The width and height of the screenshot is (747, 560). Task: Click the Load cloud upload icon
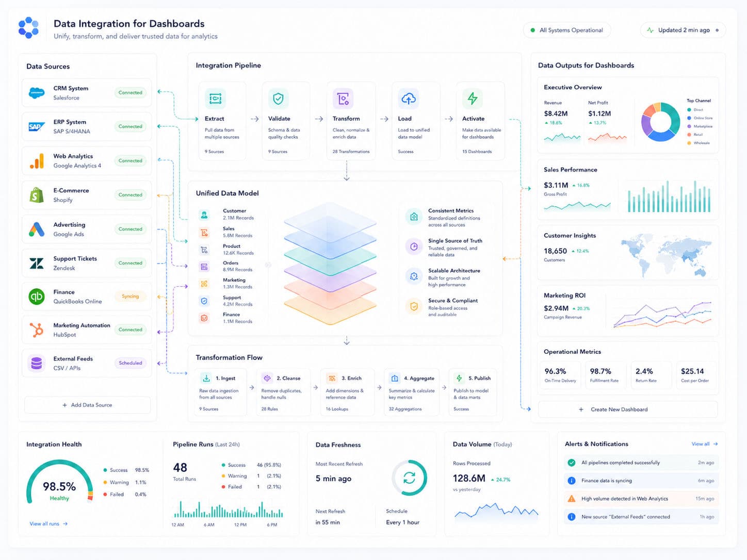click(x=409, y=98)
